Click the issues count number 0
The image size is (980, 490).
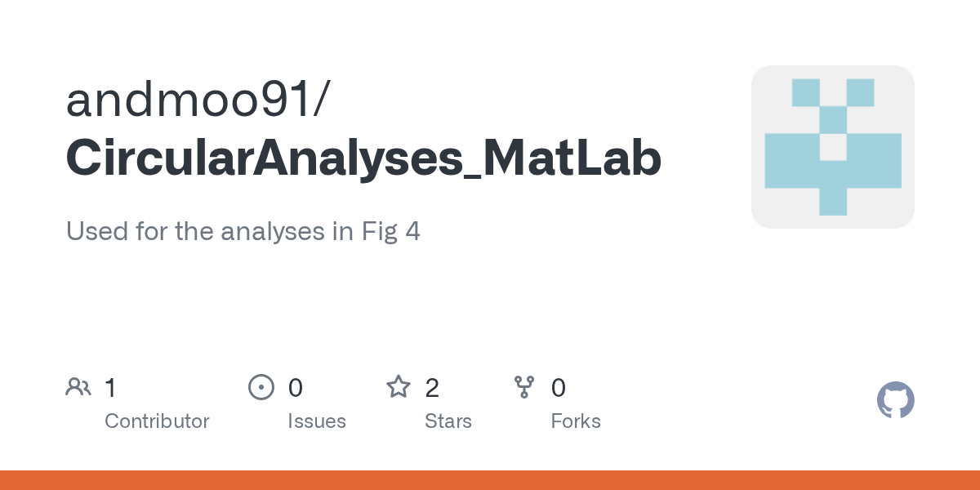[x=296, y=388]
